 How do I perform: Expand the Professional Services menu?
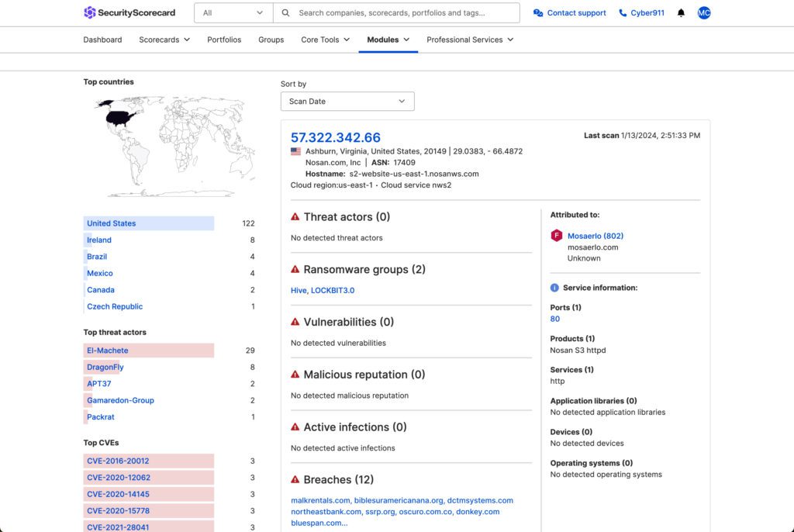pos(470,40)
